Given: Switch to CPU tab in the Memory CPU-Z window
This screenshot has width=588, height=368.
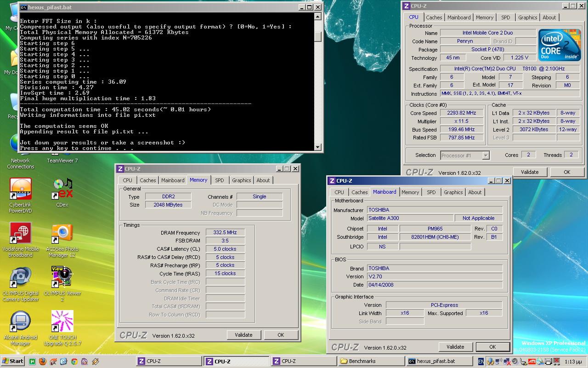Looking at the screenshot, I should tap(128, 180).
